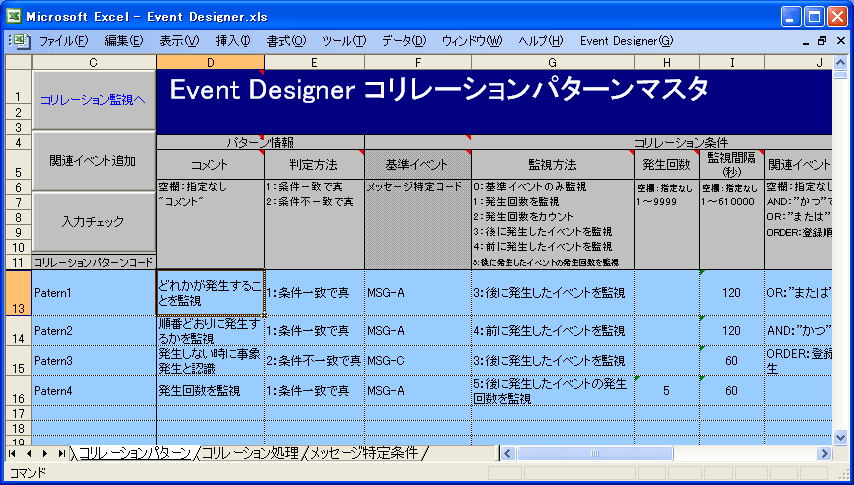
Task: Select the どれかが発生することを監視 comment cell
Action: coord(210,293)
